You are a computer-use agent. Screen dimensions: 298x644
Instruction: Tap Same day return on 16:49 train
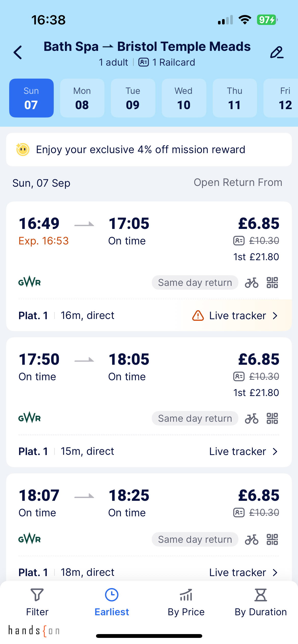coord(195,283)
